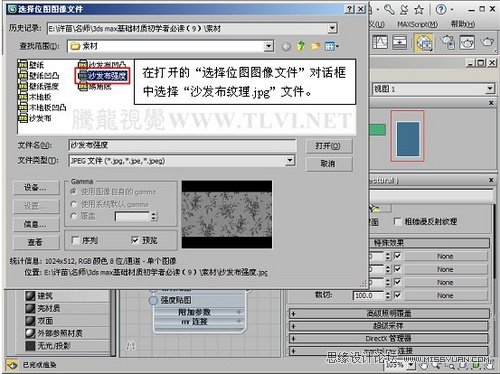The image size is (500, 374).
Task: Click the 信息 info button
Action: coord(36,224)
